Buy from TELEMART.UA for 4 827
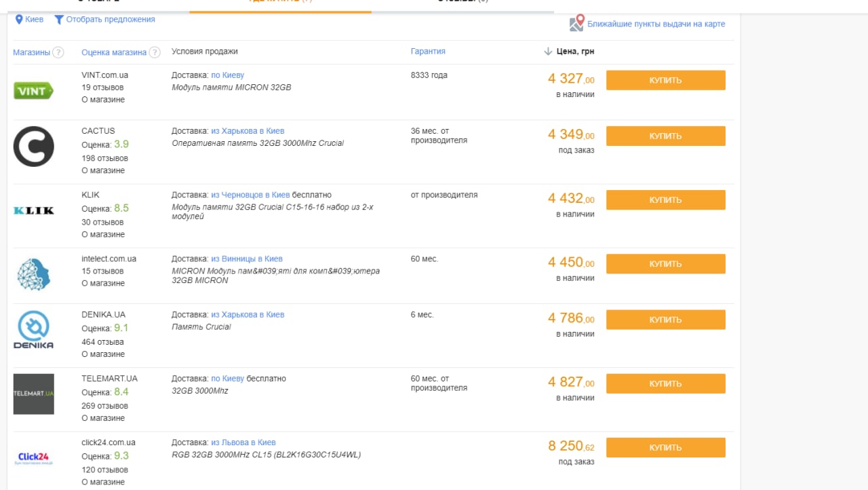Screen dimensions: 868x490 (665, 383)
